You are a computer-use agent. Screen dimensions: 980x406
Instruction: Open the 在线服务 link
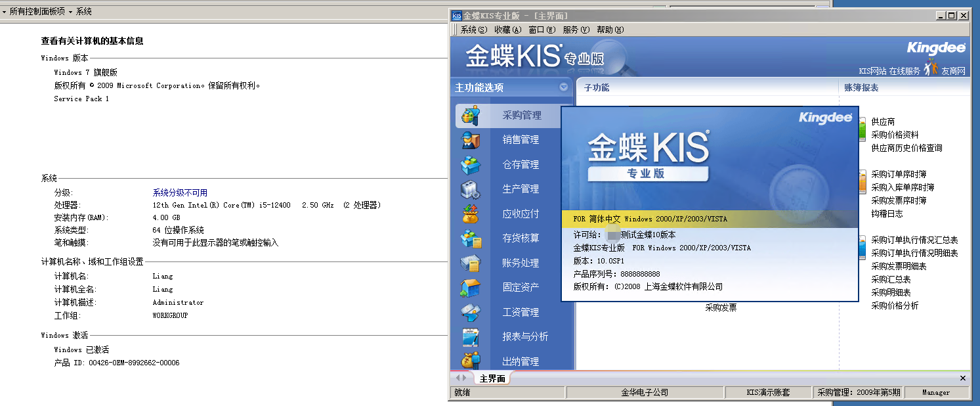pyautogui.click(x=904, y=71)
